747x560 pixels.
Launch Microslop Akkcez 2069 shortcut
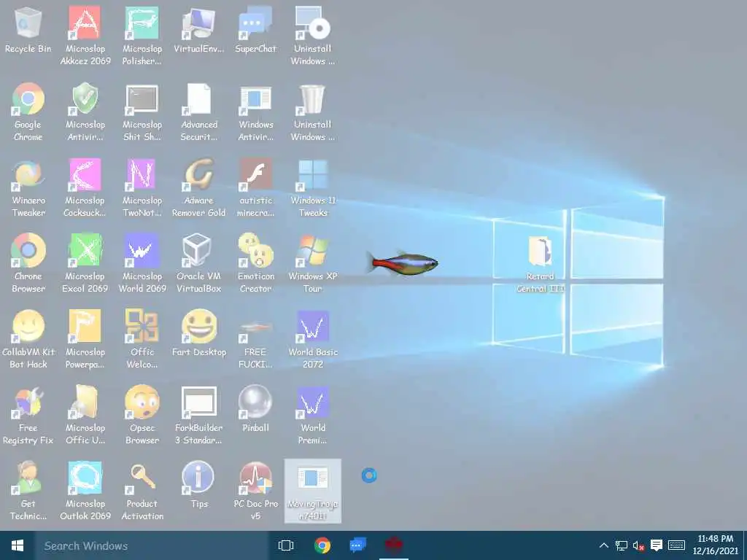coord(85,36)
